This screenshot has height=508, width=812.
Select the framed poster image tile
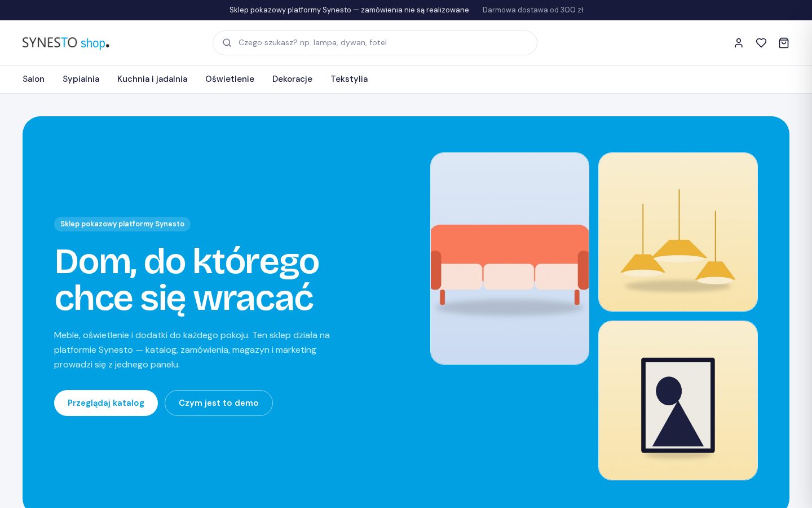click(x=678, y=401)
